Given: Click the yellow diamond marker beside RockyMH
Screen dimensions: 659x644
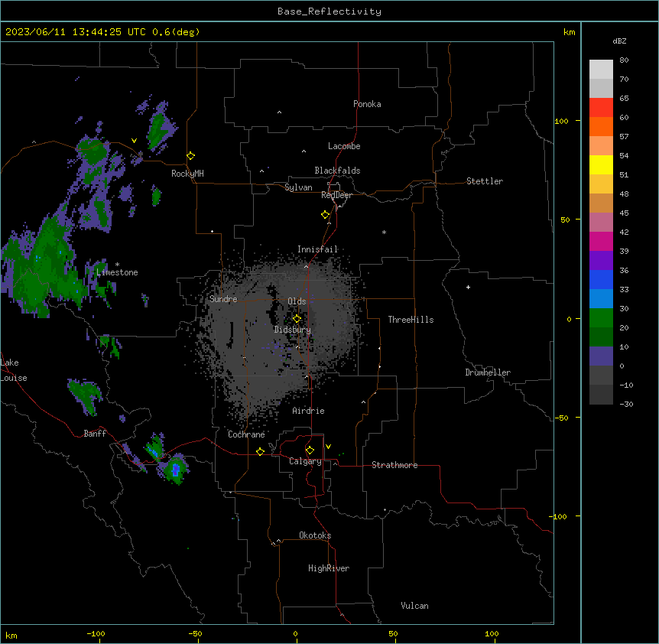Looking at the screenshot, I should (191, 156).
